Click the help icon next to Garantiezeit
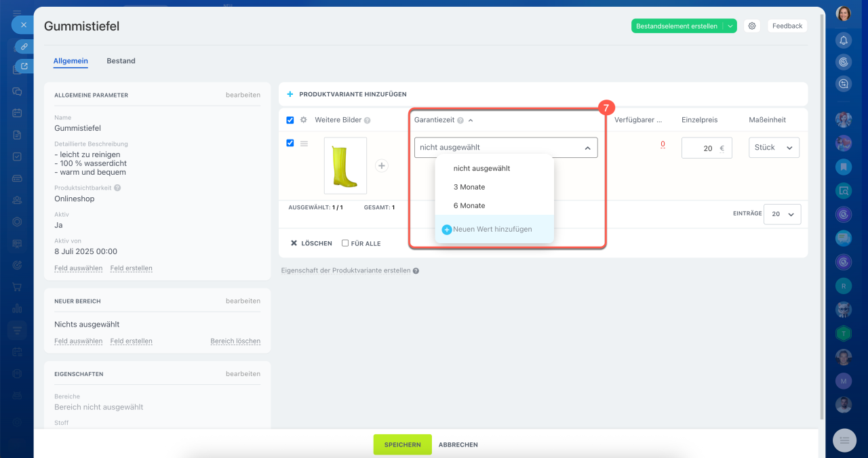868x458 pixels. tap(460, 120)
